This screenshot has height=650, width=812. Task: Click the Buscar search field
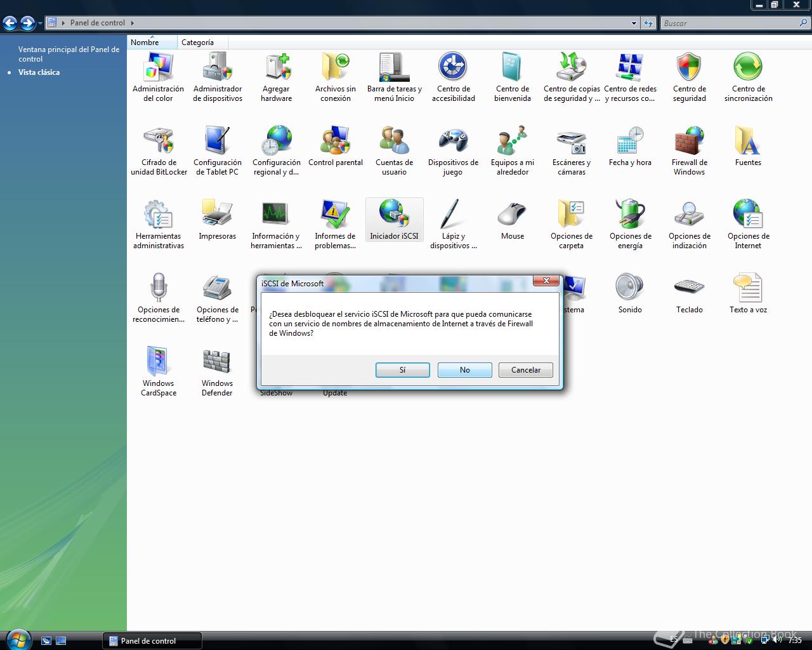coord(730,23)
